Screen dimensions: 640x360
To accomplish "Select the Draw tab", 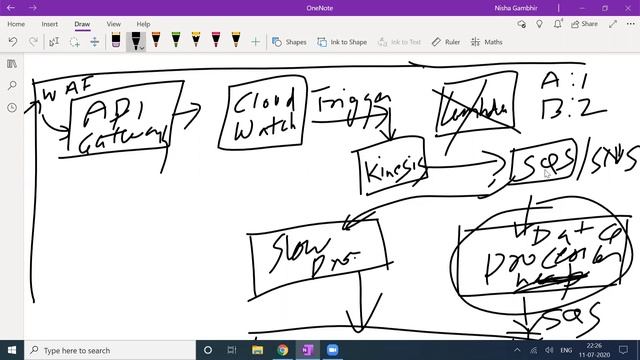I will pos(82,24).
